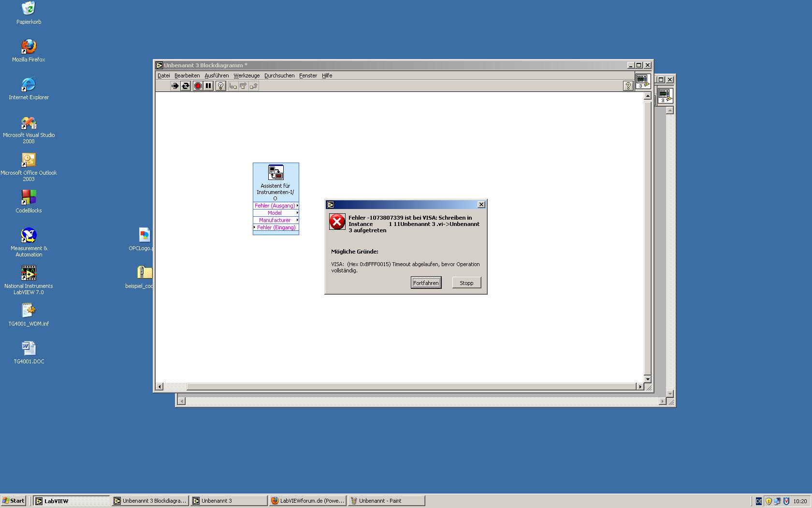
Task: Click the Step Over toolbar icon
Action: (243, 86)
